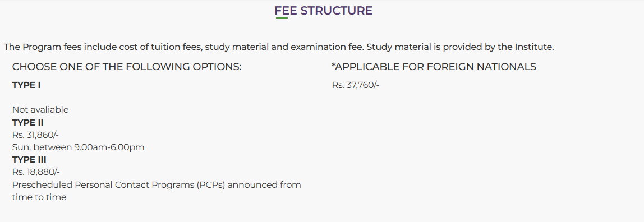
Task: Select the TYPE I label
Action: coord(26,85)
